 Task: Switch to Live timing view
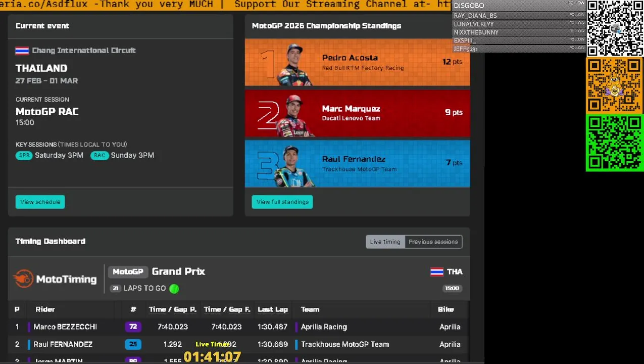point(385,242)
